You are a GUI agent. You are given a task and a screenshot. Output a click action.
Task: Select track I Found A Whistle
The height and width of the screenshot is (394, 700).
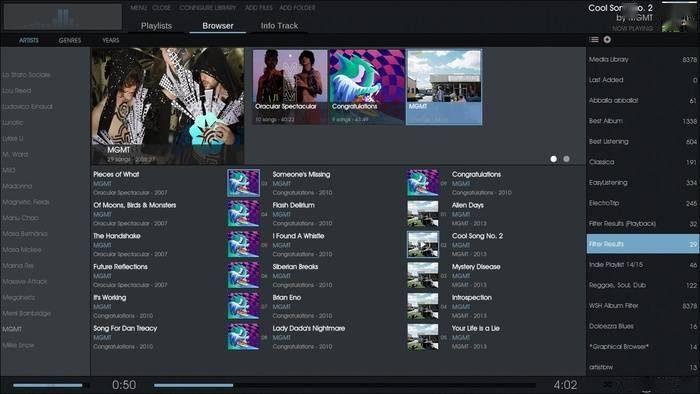pos(298,236)
